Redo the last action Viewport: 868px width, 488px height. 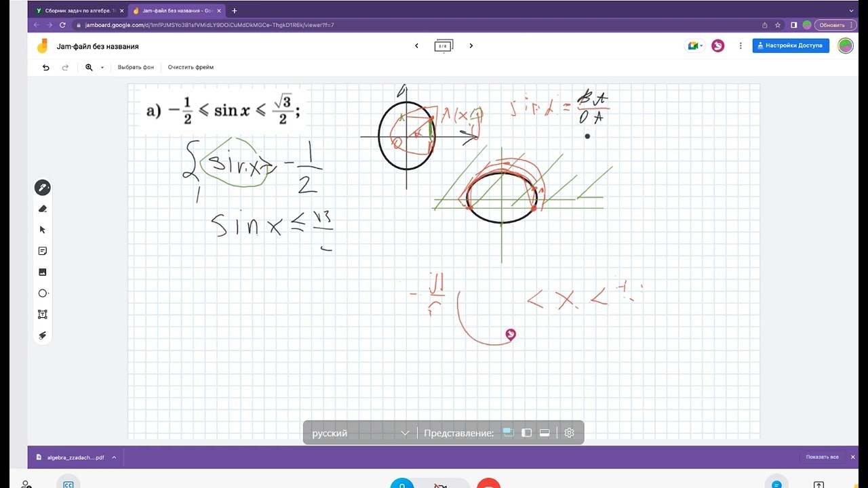[x=65, y=67]
